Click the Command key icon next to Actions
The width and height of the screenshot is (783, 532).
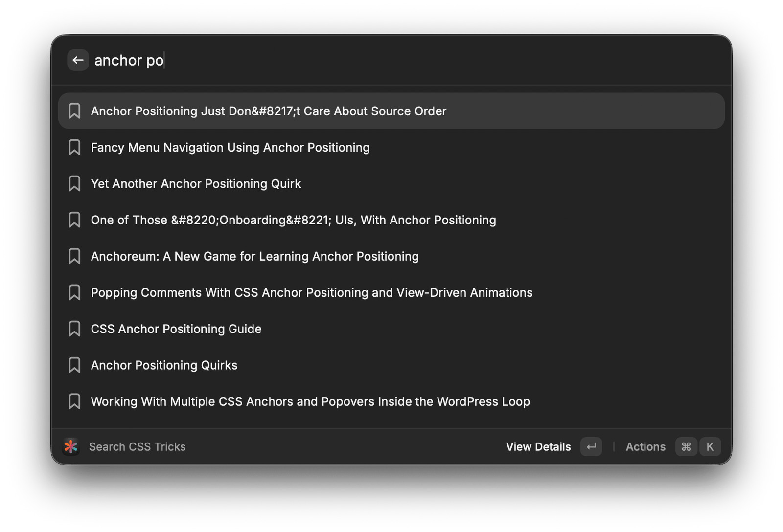(686, 446)
